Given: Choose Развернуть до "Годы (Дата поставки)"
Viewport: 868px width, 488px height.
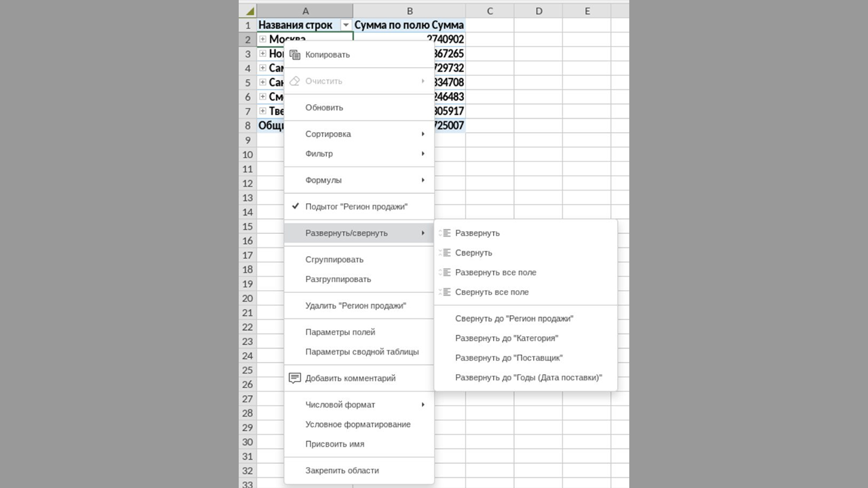Looking at the screenshot, I should coord(526,378).
